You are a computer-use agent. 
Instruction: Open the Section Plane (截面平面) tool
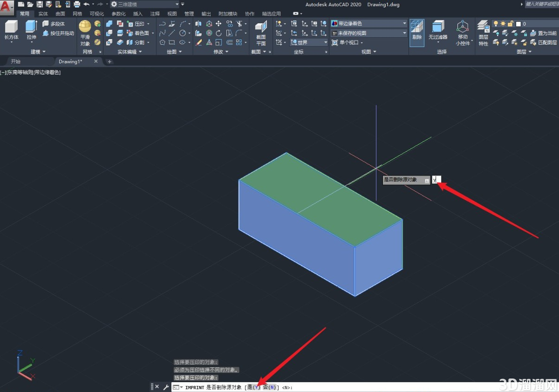pyautogui.click(x=261, y=33)
